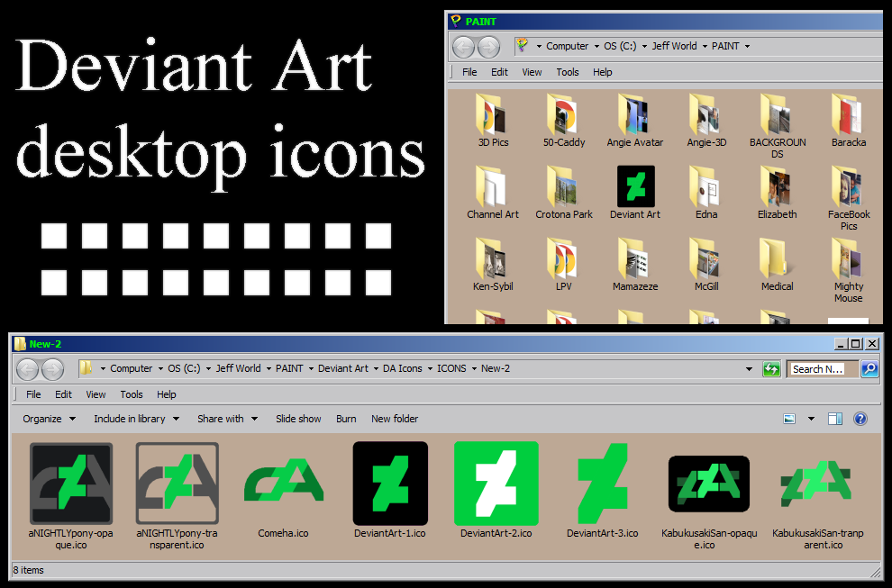This screenshot has width=892, height=588.
Task: Open the Deviant Art folder in PAINT window
Action: pos(635,192)
